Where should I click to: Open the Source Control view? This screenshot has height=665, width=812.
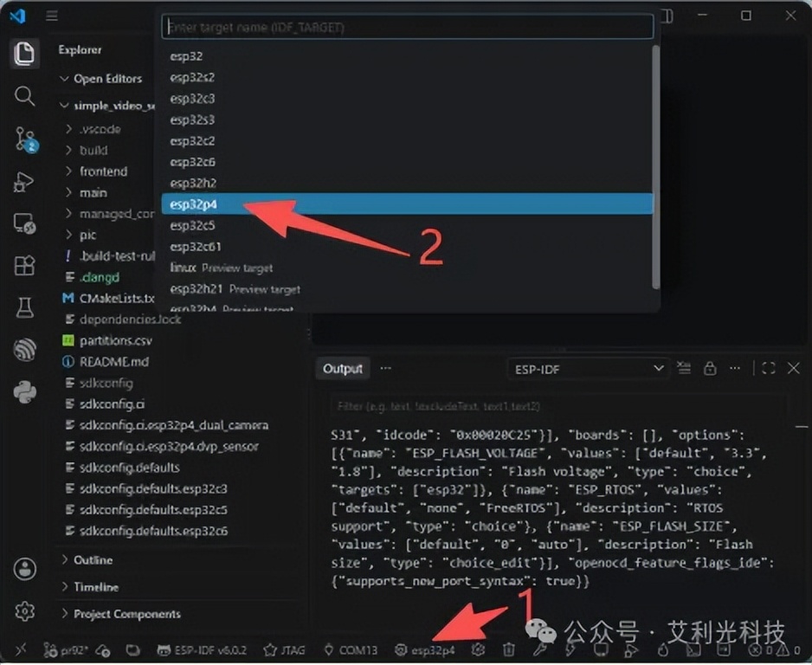(x=24, y=139)
